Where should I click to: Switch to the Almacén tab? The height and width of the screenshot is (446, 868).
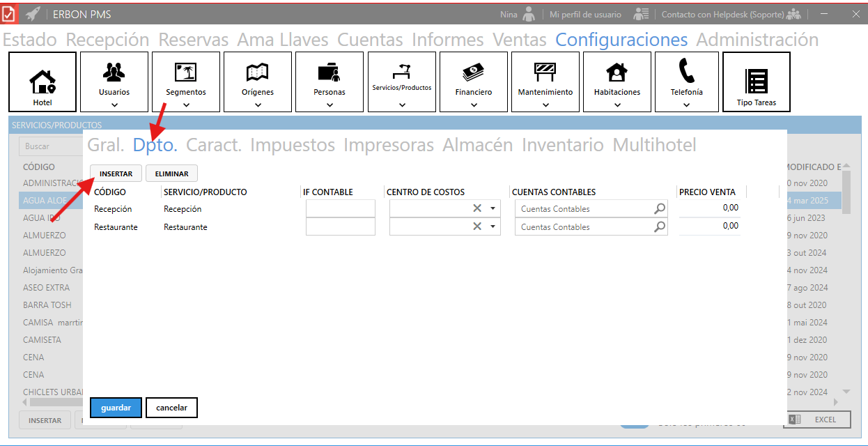click(x=477, y=145)
